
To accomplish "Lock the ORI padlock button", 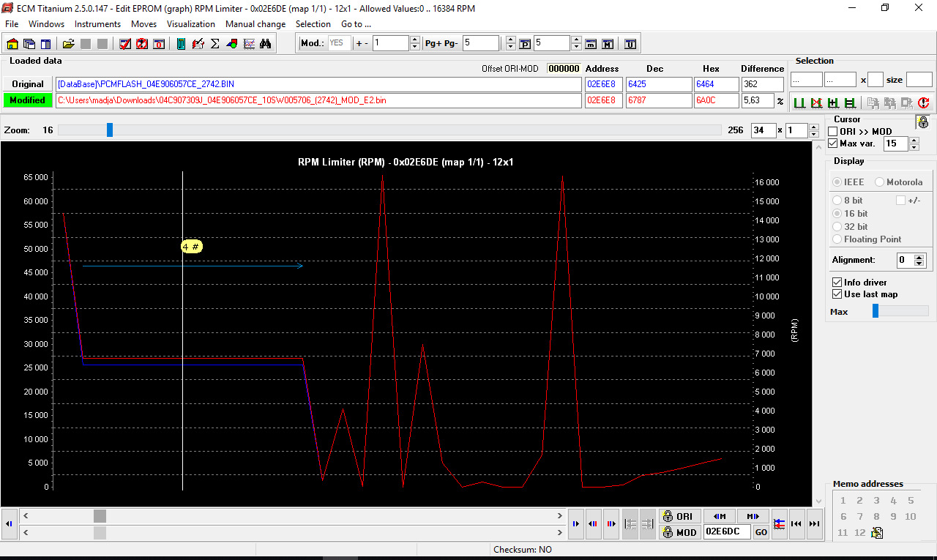I will [x=678, y=516].
